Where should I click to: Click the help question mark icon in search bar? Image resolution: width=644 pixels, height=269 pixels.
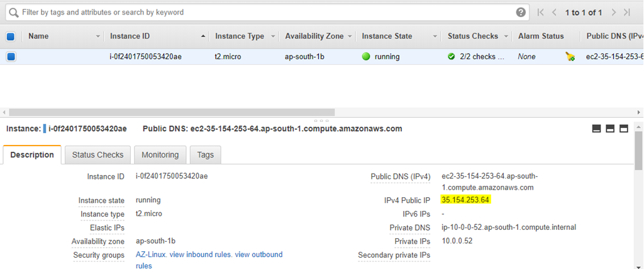tap(521, 13)
